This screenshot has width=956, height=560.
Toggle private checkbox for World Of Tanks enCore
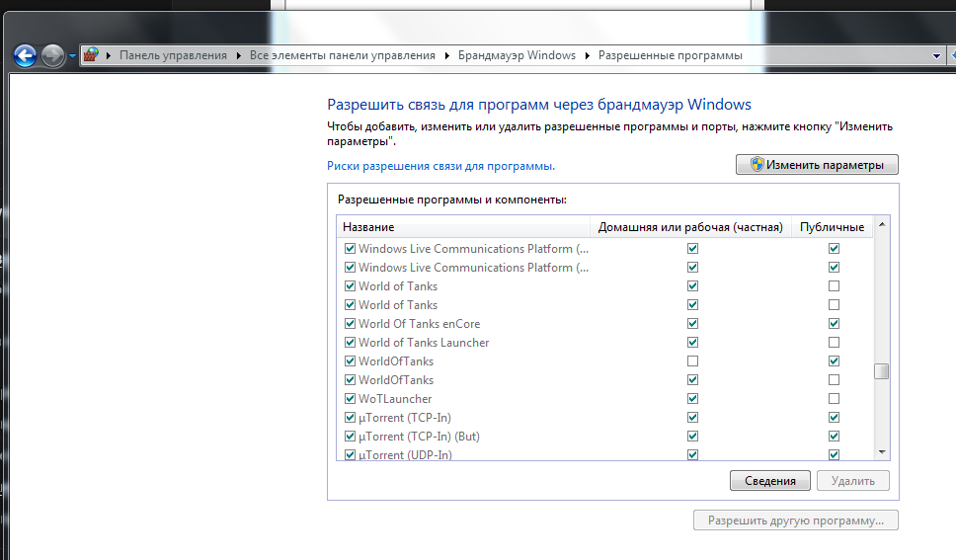[x=692, y=323]
